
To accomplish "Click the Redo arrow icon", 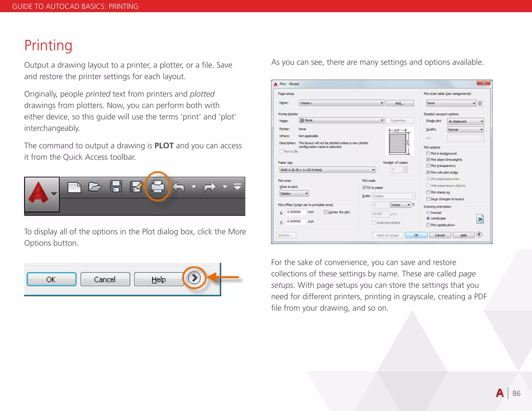I will 210,187.
